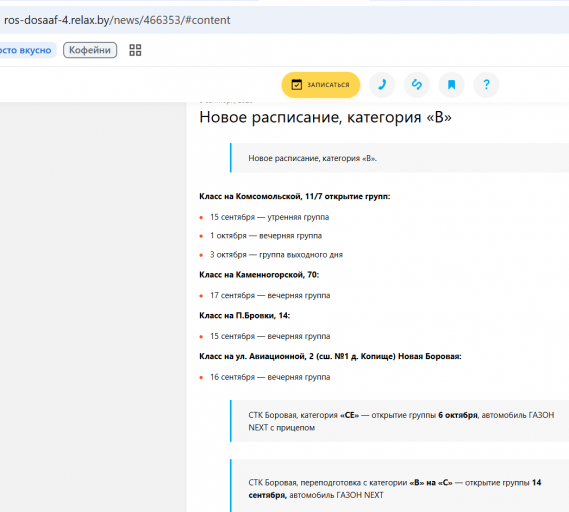Click the Класс на Комсомольской, 11/7 heading
The width and height of the screenshot is (569, 512).
295,196
